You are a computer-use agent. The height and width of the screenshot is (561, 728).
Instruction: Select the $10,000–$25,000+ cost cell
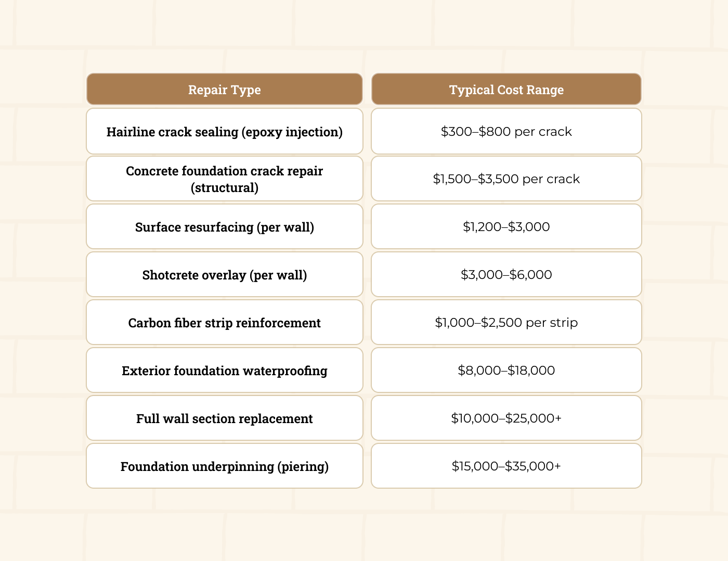506,418
